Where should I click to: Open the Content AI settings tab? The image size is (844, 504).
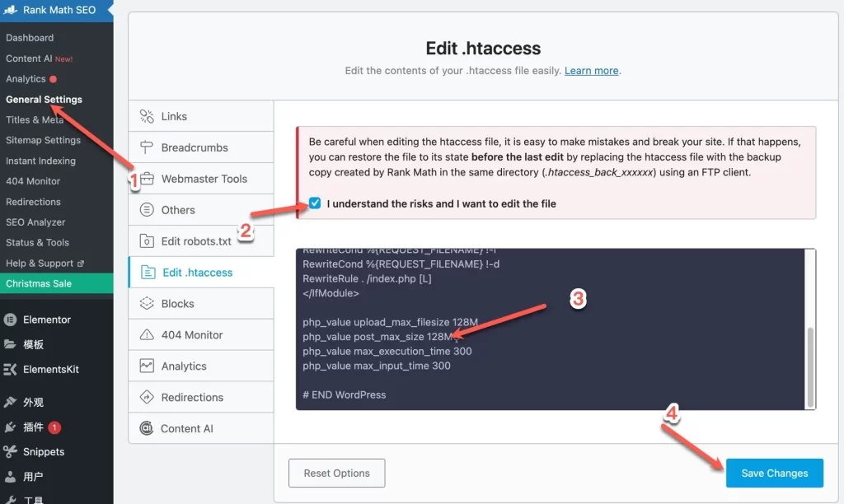(x=201, y=428)
